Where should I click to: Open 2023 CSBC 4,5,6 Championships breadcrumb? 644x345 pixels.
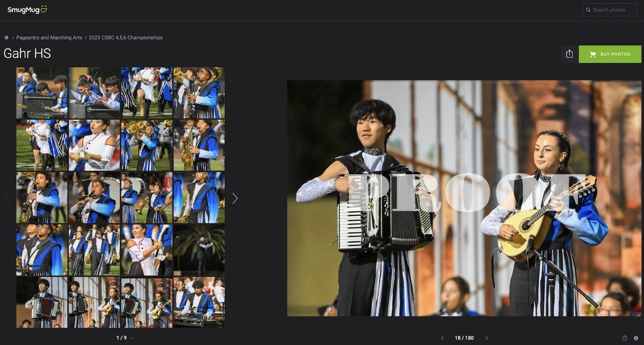pos(126,38)
